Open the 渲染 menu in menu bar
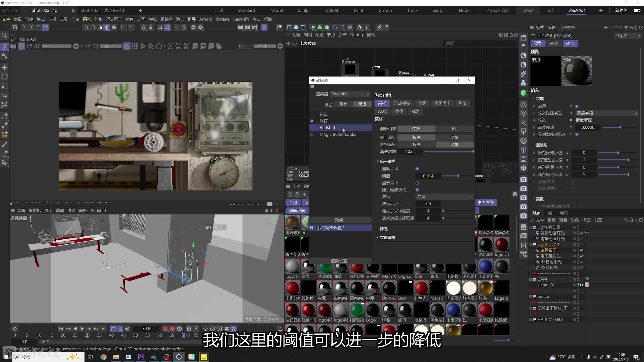 coord(180,19)
